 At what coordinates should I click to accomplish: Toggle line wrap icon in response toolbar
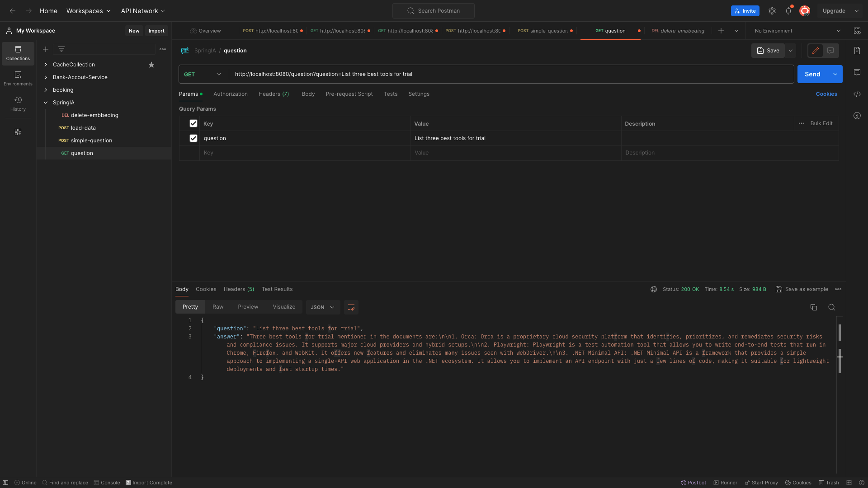(x=351, y=307)
